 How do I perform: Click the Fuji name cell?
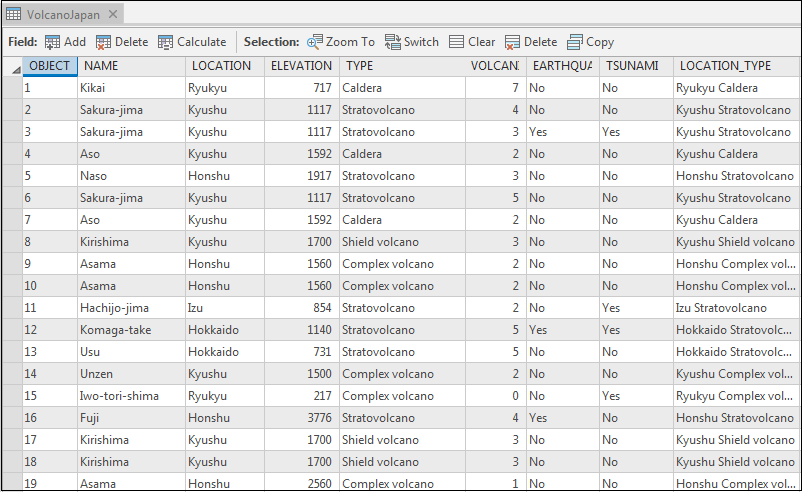pos(131,418)
